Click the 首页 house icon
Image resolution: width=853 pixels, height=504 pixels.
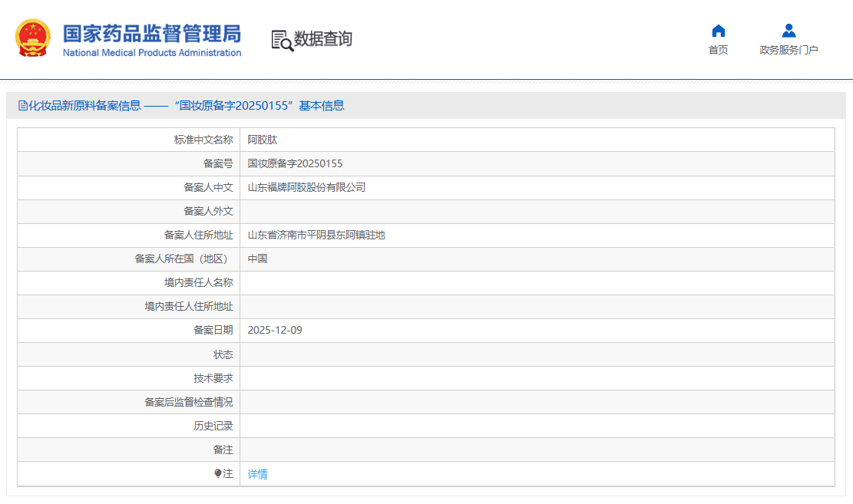coord(718,31)
